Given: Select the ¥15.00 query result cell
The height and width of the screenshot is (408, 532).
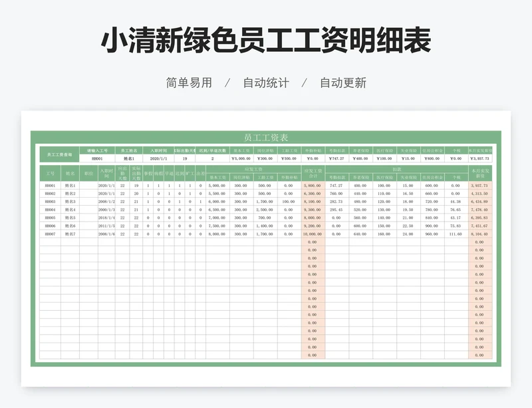Looking at the screenshot, I should tap(408, 158).
